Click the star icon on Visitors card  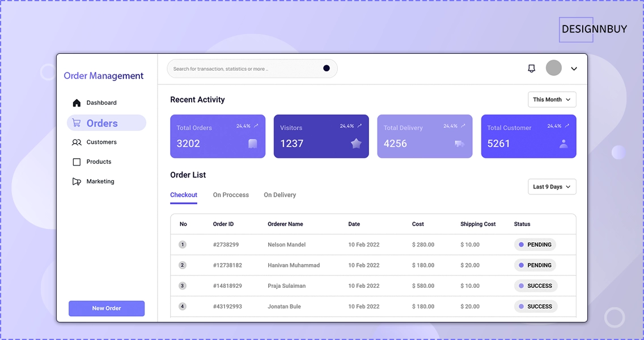click(x=356, y=143)
